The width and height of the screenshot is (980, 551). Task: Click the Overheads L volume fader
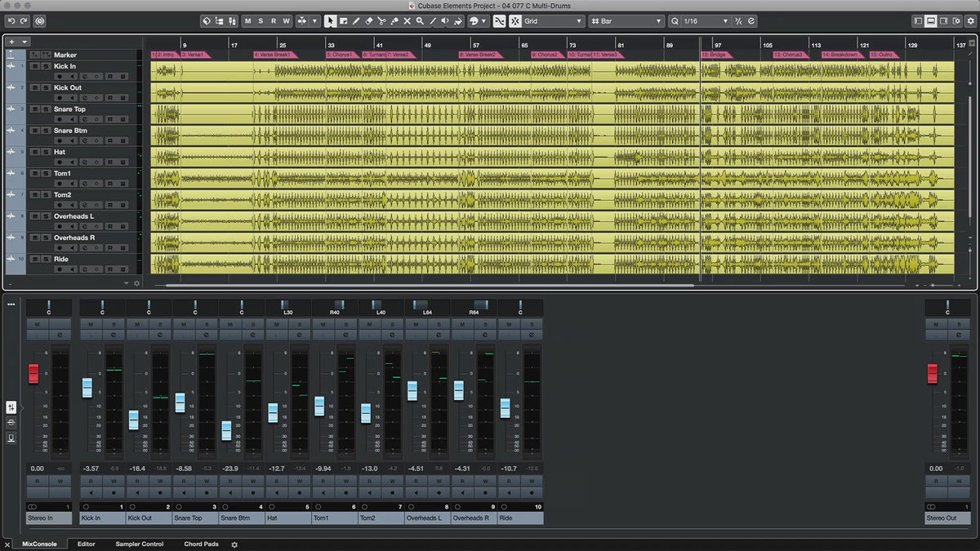(412, 391)
